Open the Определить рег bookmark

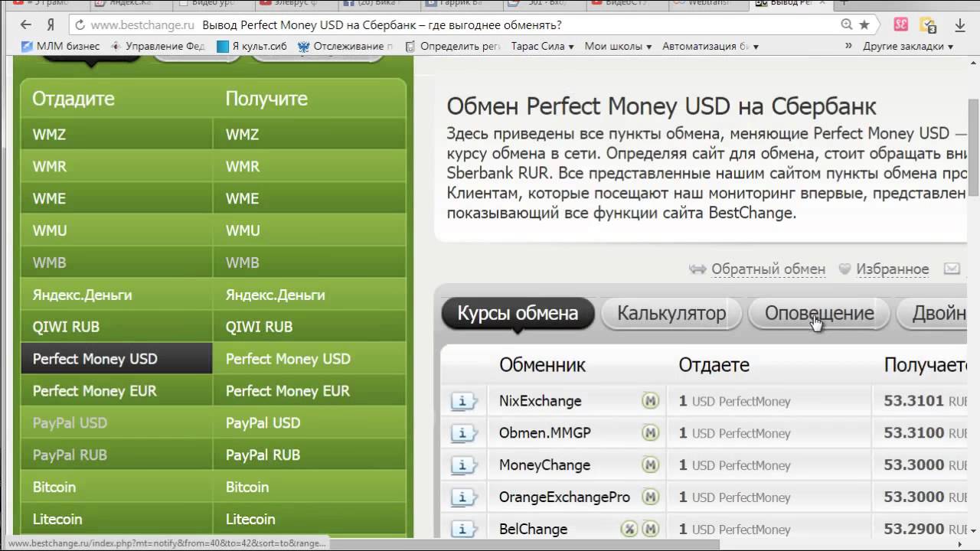click(x=452, y=46)
